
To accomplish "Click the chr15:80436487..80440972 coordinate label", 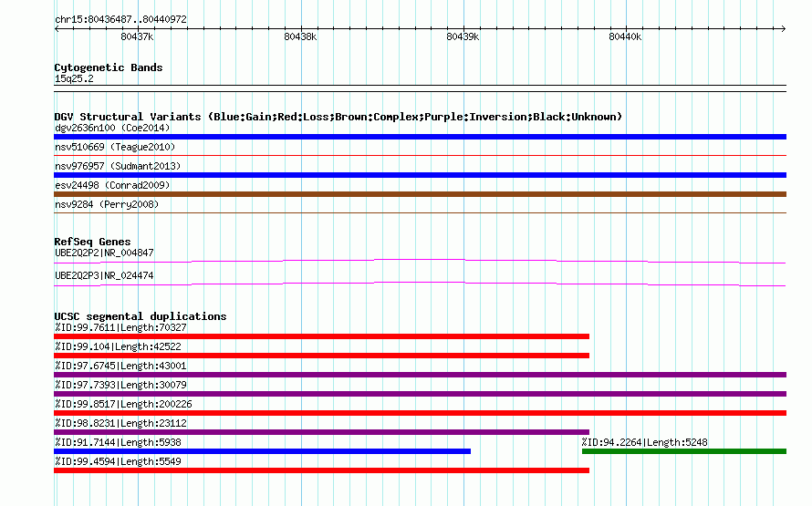I will point(120,19).
